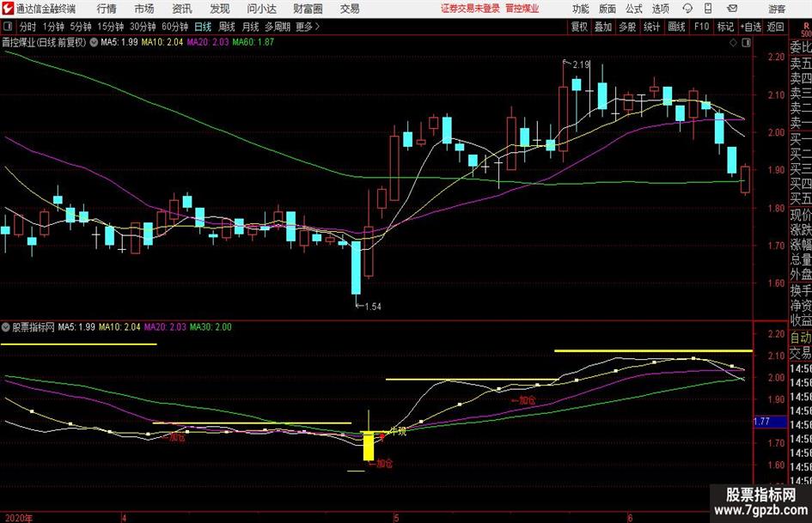
Task: Click the yellow bar in indicator panel
Action: coord(369,447)
